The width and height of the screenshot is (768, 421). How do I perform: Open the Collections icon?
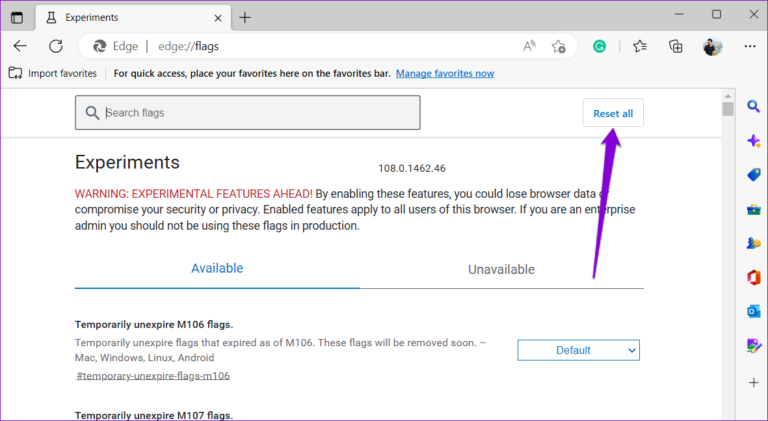click(x=676, y=46)
